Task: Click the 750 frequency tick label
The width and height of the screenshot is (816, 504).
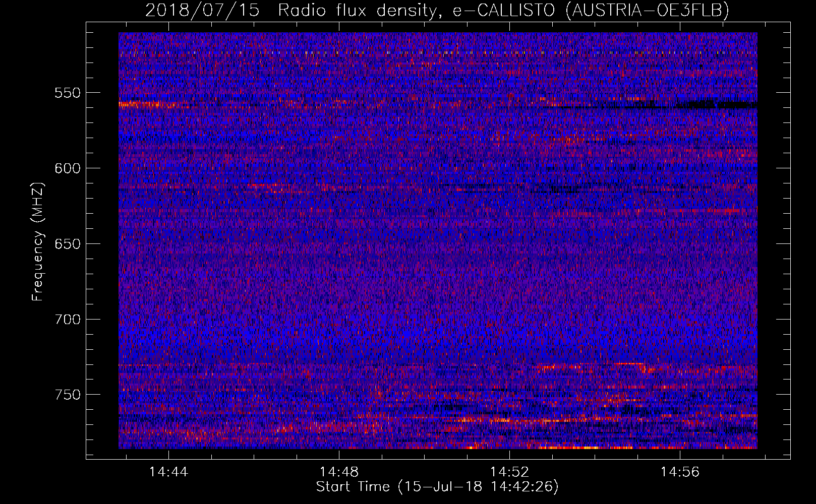Action: pos(68,395)
